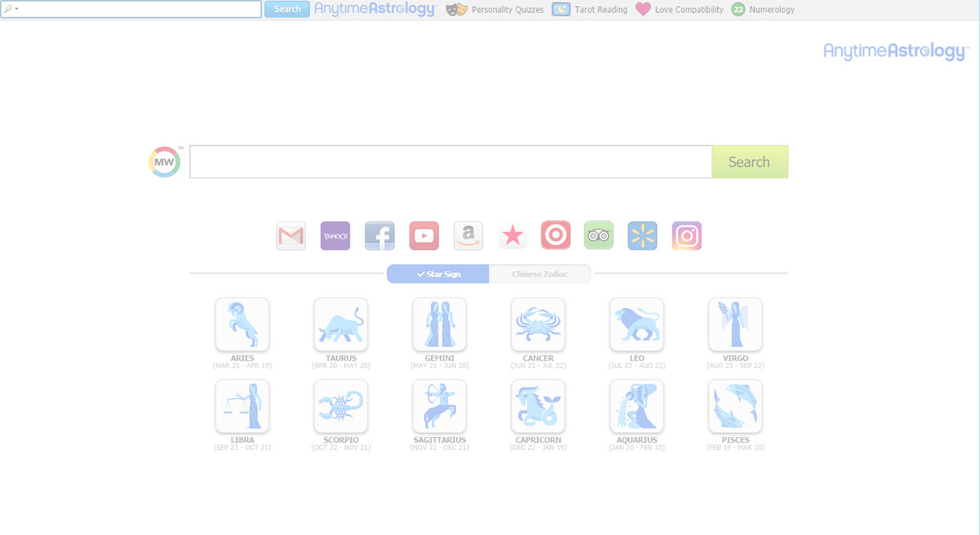Click the ARIES sign label

243,358
